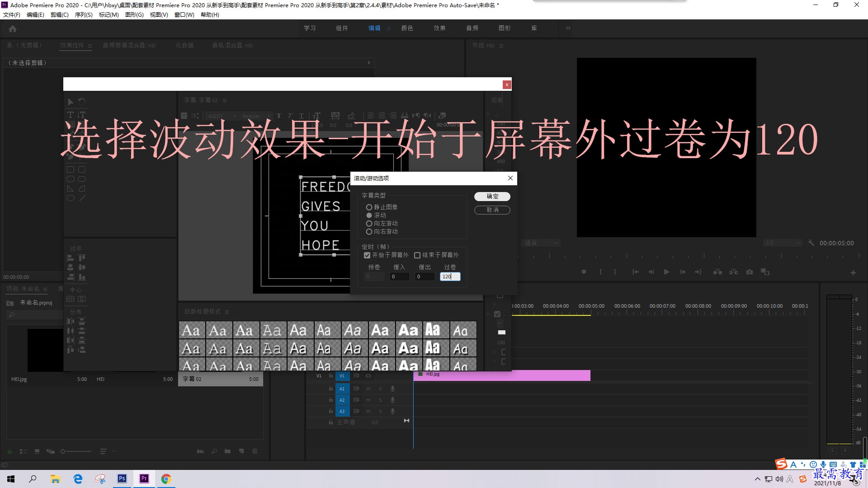Image resolution: width=868 pixels, height=488 pixels.
Task: Open the 适合 zoom level dropdown
Action: coord(541,243)
